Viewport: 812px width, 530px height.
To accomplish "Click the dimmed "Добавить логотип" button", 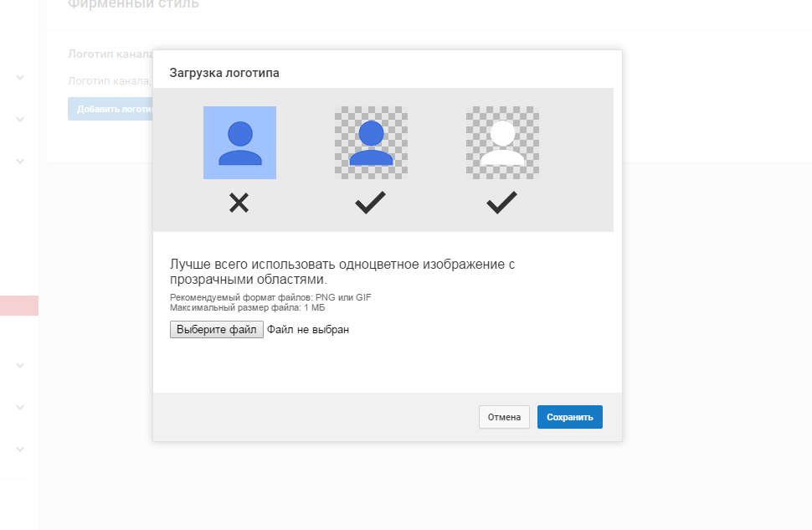I will click(110, 109).
